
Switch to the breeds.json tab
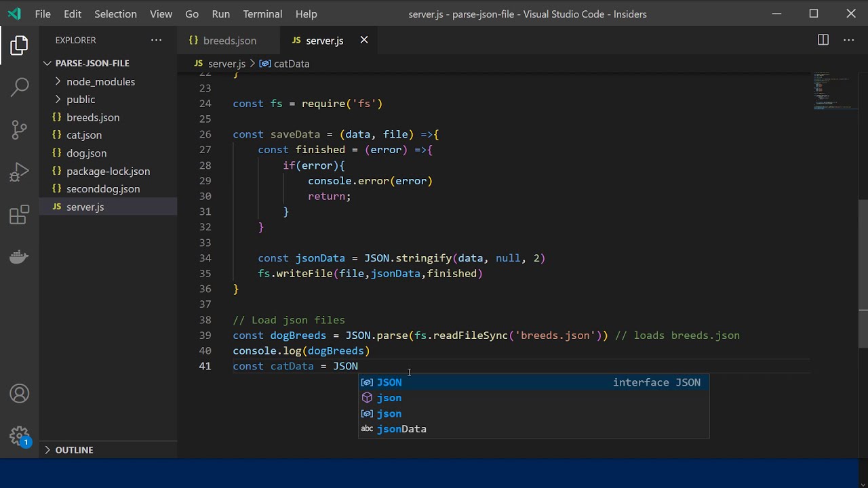tap(229, 40)
